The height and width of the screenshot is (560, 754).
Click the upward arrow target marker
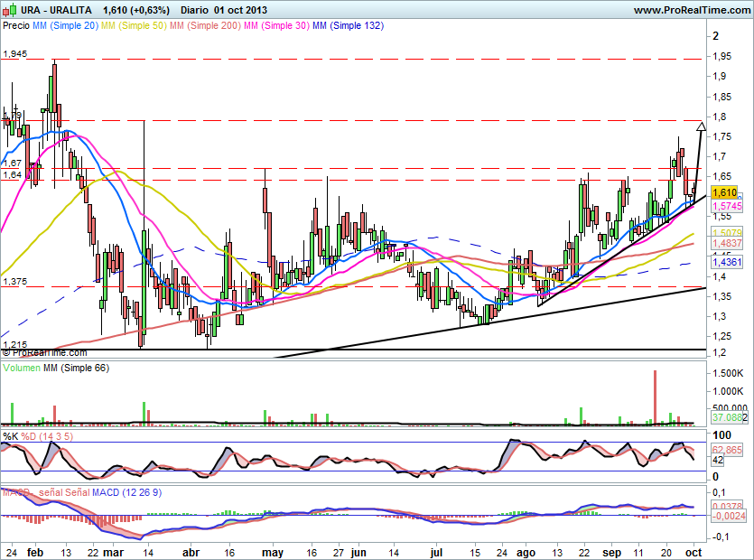pos(700,124)
